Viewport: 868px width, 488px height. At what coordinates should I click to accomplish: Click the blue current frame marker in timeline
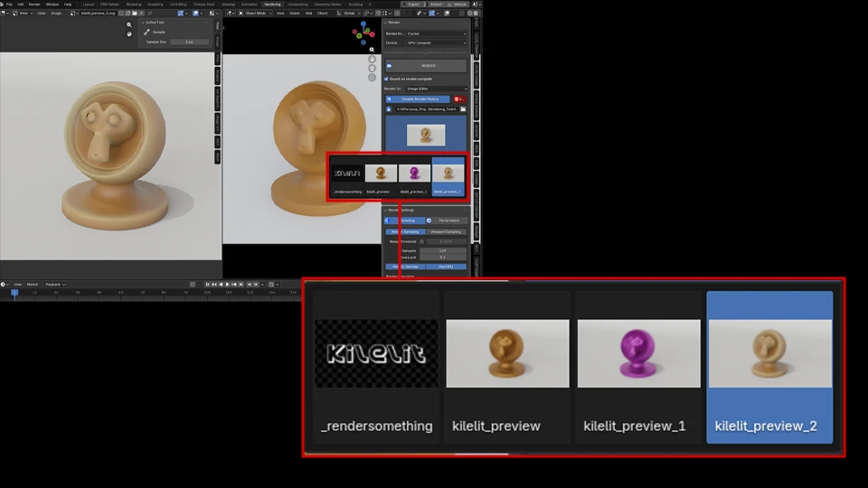click(14, 292)
